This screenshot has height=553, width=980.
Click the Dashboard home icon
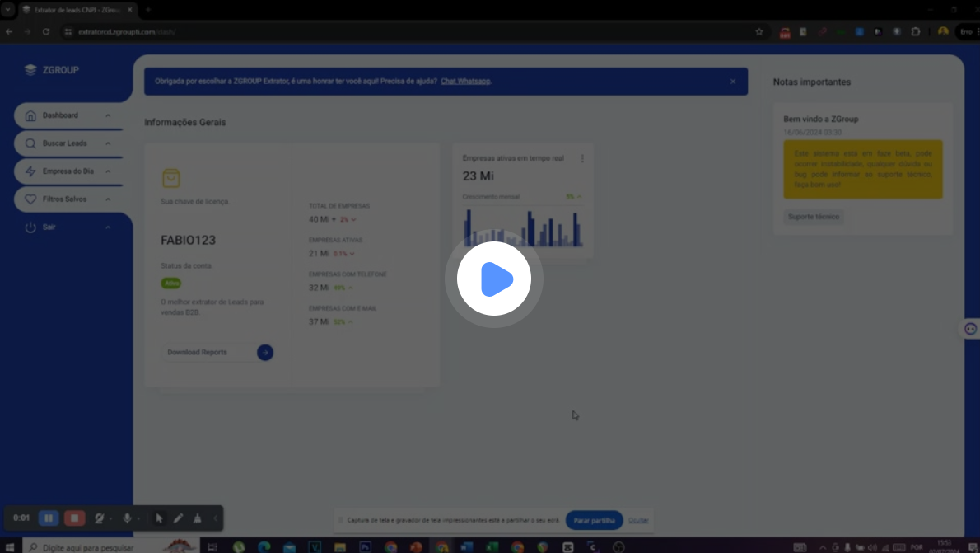30,115
